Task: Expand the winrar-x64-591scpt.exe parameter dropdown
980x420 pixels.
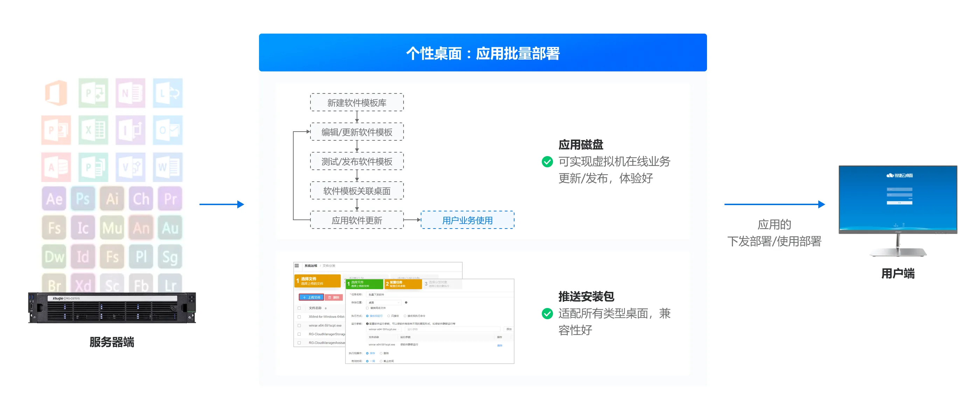Action: pos(384,329)
